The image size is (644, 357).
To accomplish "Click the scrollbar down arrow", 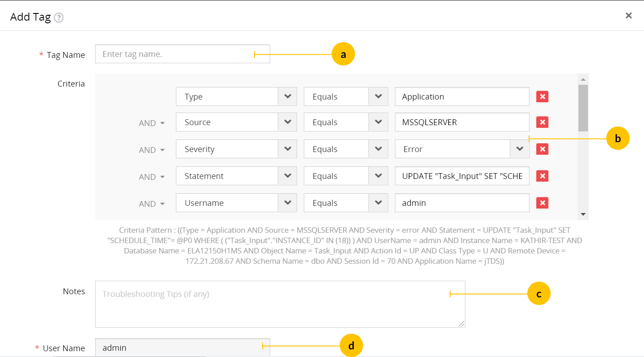I will [x=583, y=214].
